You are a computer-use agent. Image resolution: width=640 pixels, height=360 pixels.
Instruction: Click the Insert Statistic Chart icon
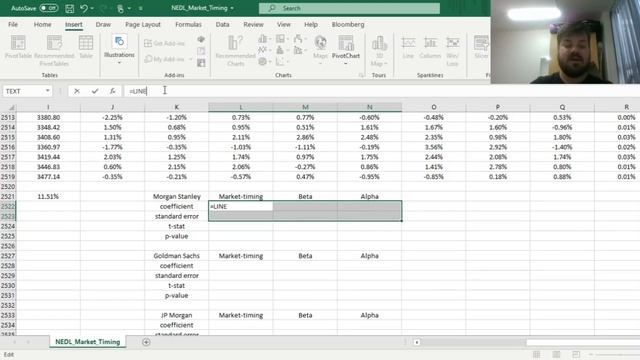pyautogui.click(x=280, y=50)
